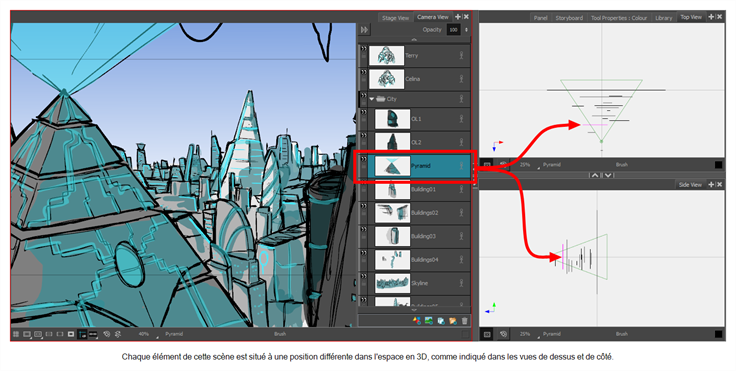This screenshot has width=736, height=371.
Task: Click the figure icon on the Terry layer
Action: point(461,55)
